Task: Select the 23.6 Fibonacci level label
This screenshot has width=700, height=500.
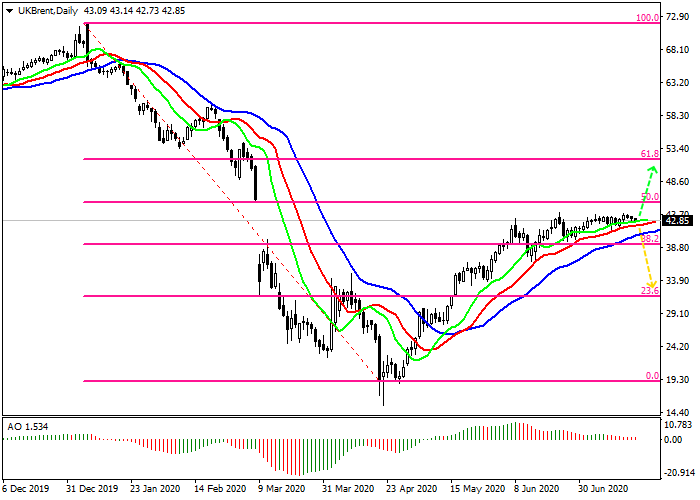Action: [x=649, y=291]
